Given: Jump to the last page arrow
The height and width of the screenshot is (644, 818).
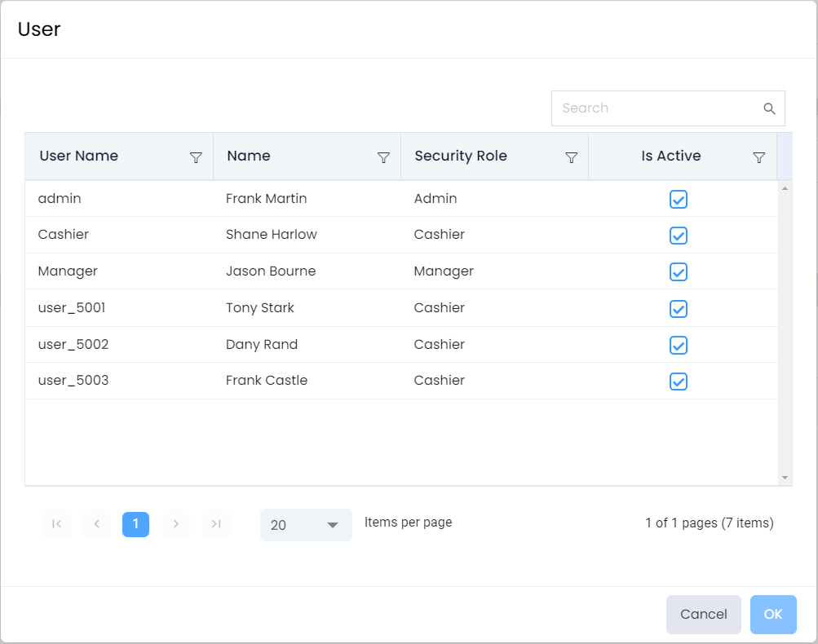Looking at the screenshot, I should click(x=215, y=524).
